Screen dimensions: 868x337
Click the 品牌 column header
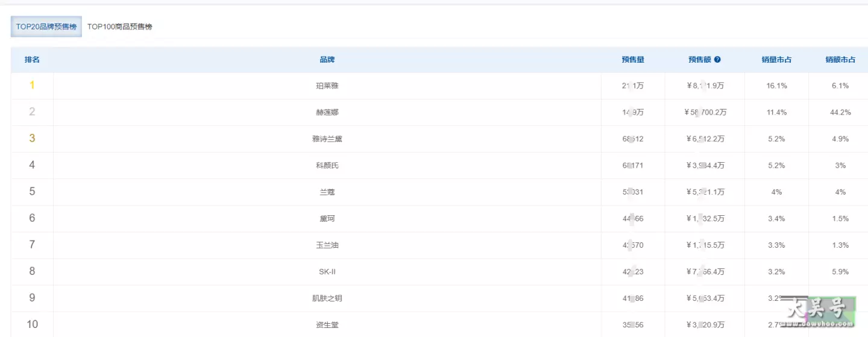point(327,60)
